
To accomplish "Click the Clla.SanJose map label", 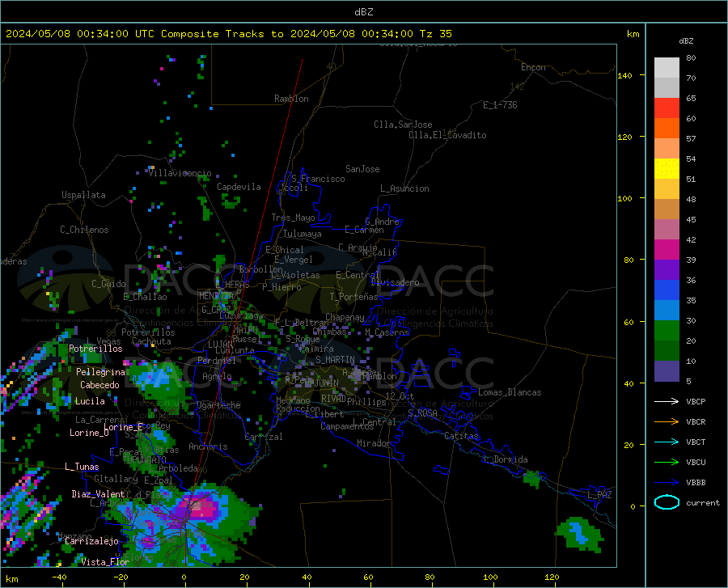I will point(403,125).
